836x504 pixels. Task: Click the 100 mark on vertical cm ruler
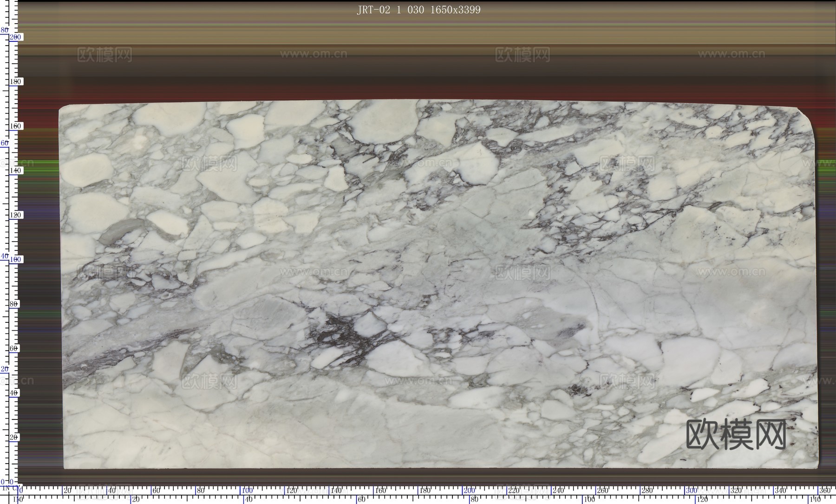16,259
